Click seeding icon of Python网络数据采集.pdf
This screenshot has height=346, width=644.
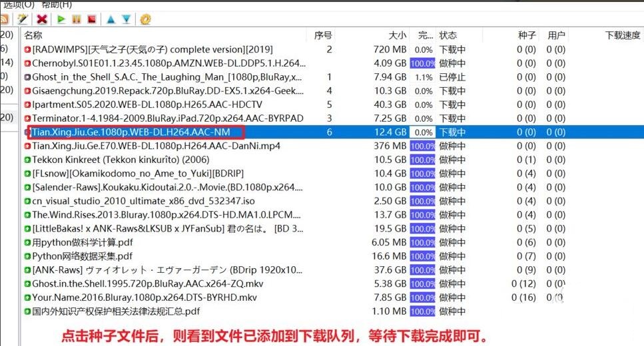[x=27, y=257]
